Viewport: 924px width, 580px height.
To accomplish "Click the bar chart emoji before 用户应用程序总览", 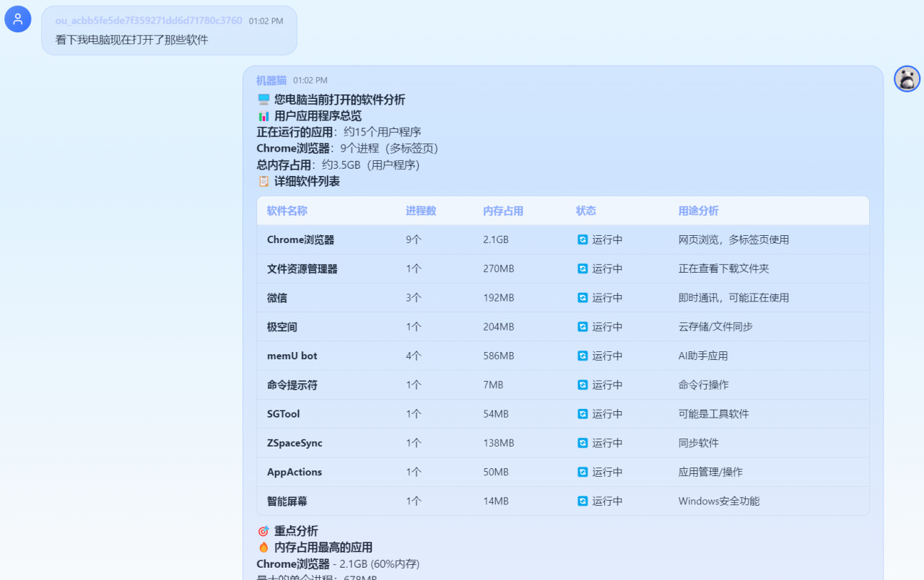I will (263, 115).
